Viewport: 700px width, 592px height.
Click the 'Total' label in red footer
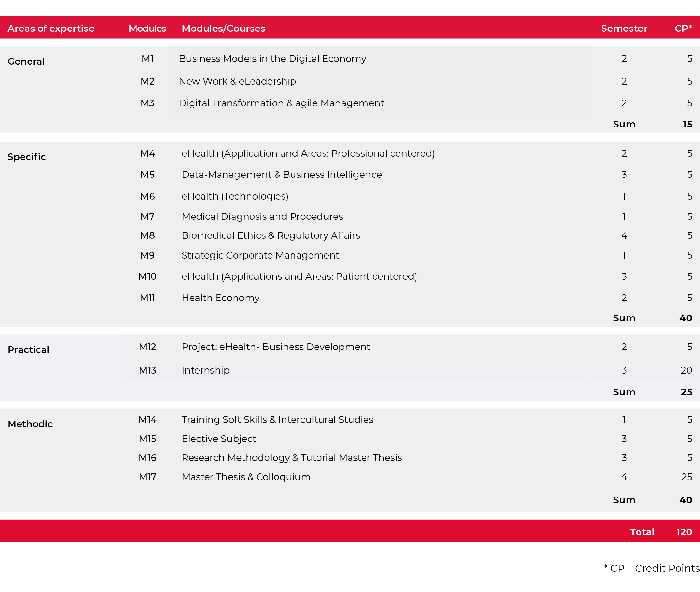(x=642, y=532)
